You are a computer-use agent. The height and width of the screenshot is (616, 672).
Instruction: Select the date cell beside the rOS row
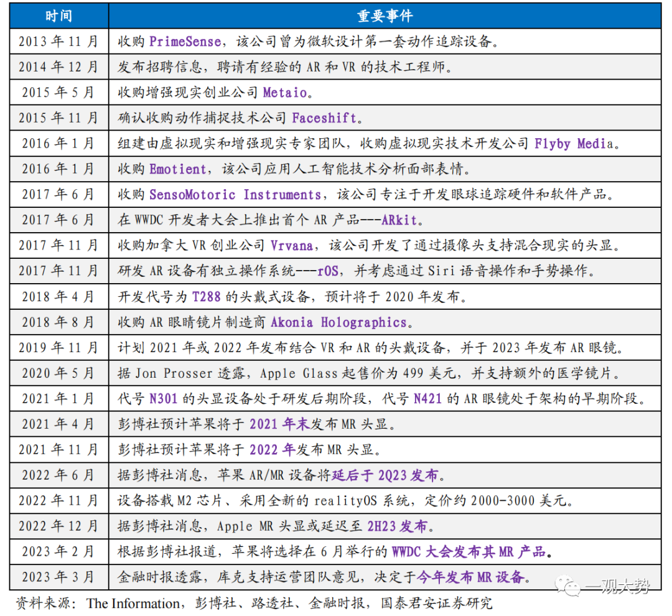tap(59, 271)
